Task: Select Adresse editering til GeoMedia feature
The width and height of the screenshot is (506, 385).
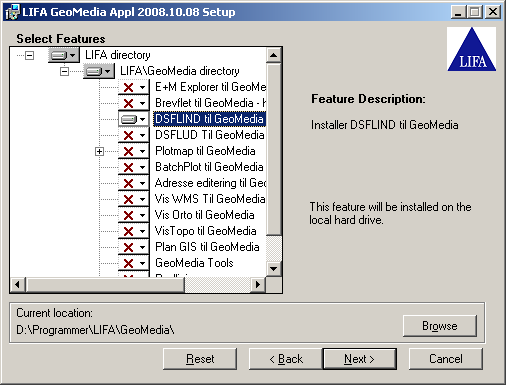Action: click(210, 183)
